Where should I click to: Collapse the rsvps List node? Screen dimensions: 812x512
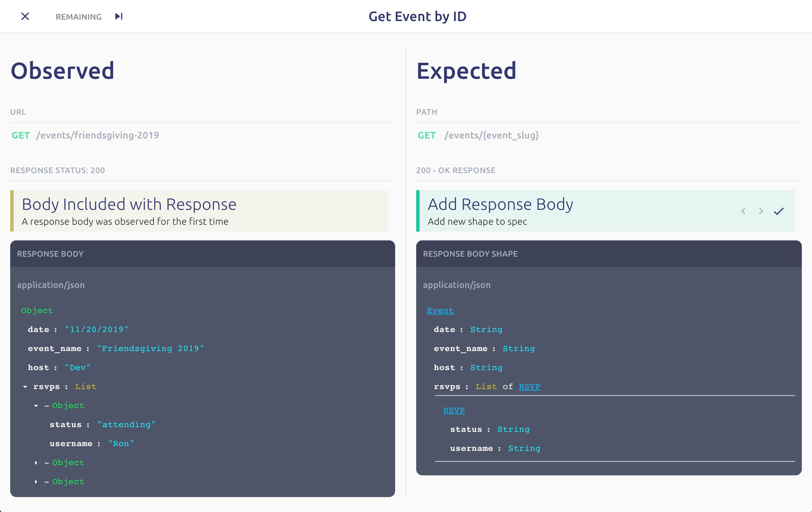pos(25,387)
